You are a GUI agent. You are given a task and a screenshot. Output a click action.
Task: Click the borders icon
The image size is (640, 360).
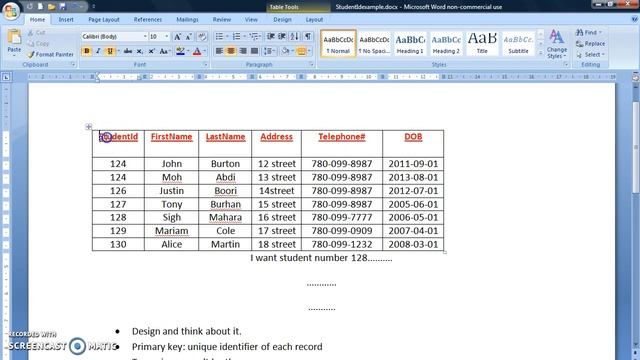pos(301,51)
